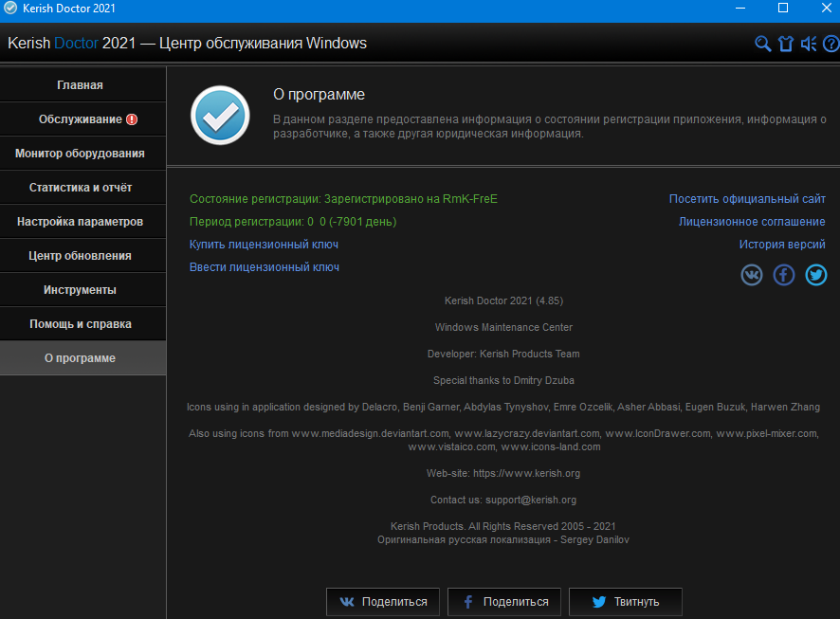This screenshot has width=840, height=619.
Task: Open Центр обновления
Action: (83, 256)
